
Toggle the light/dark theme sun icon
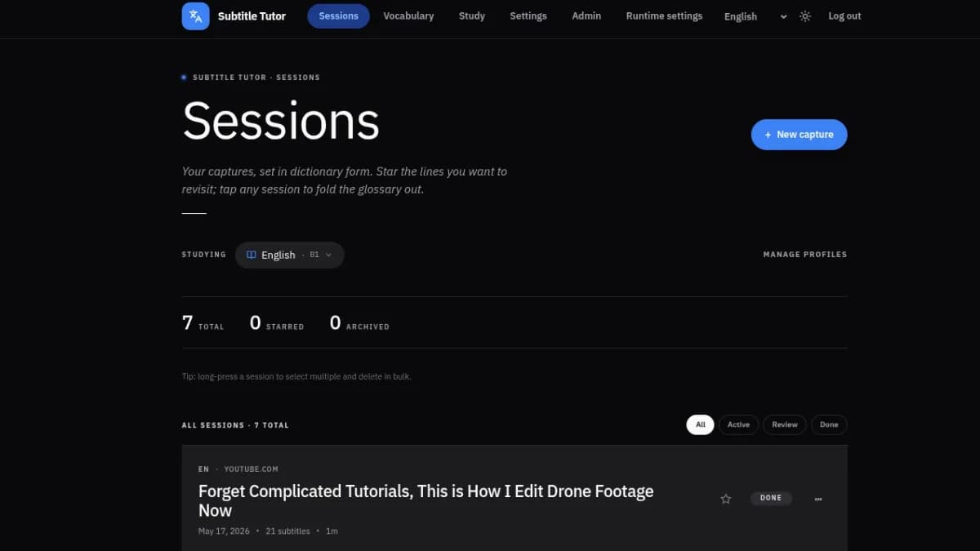tap(805, 16)
